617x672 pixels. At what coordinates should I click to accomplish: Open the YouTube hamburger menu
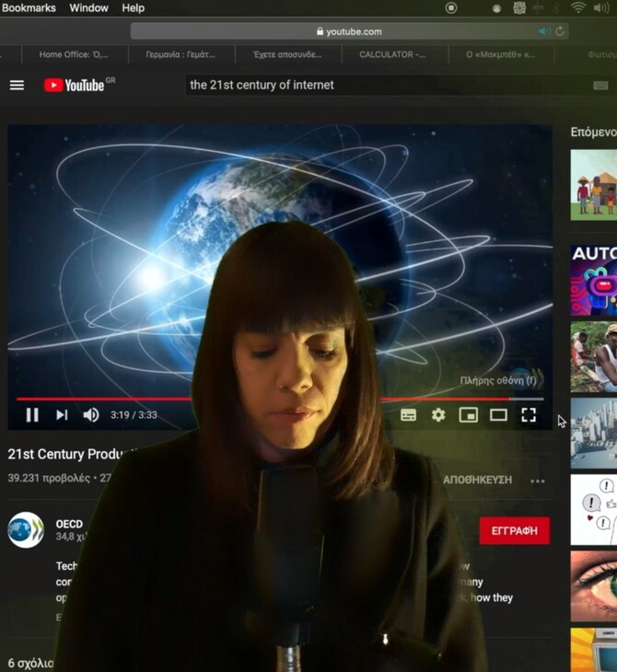[x=17, y=86]
